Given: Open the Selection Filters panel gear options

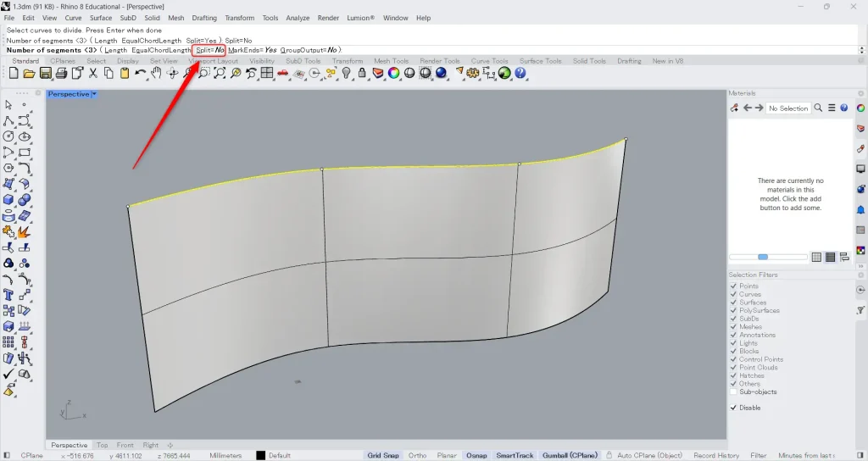Looking at the screenshot, I should click(x=861, y=275).
